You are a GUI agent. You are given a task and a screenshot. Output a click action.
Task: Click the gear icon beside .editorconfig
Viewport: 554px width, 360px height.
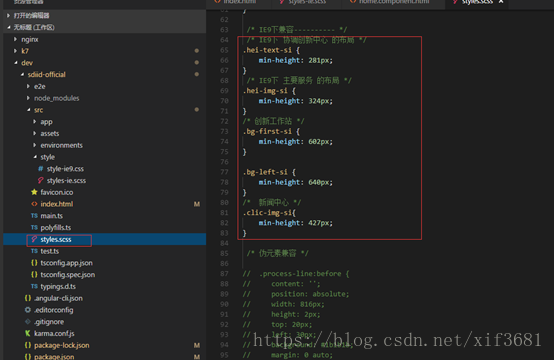tap(28, 310)
